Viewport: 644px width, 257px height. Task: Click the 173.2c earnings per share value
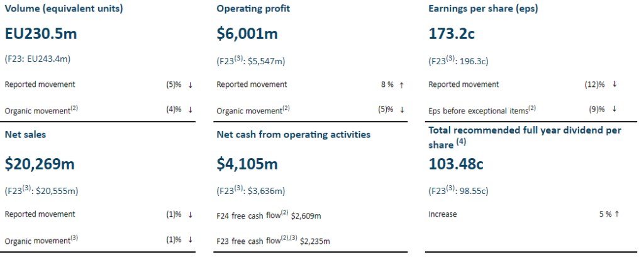[x=455, y=34]
